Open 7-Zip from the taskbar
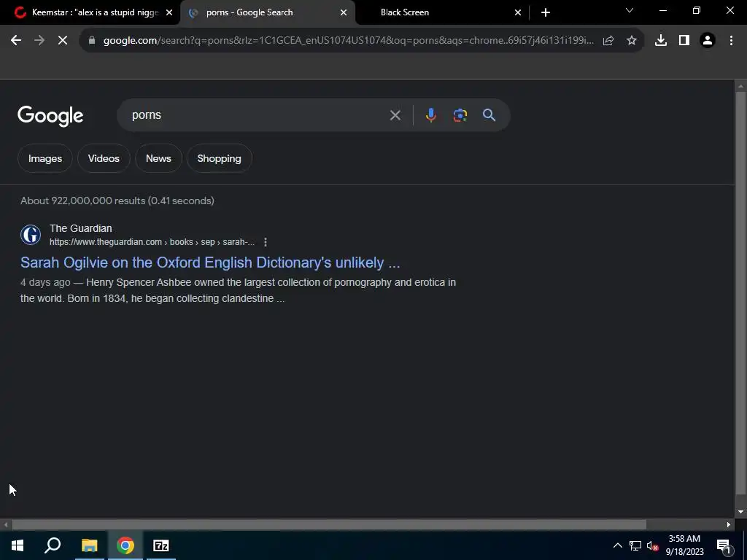 [x=161, y=545]
